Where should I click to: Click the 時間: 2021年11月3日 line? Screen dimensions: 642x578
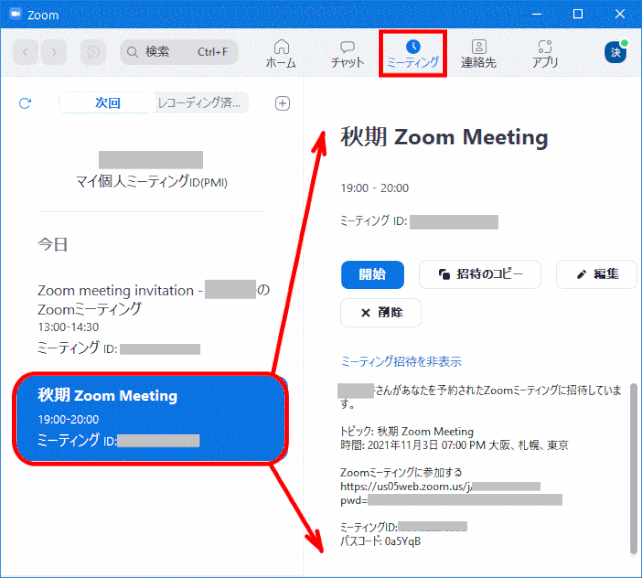coord(454,445)
